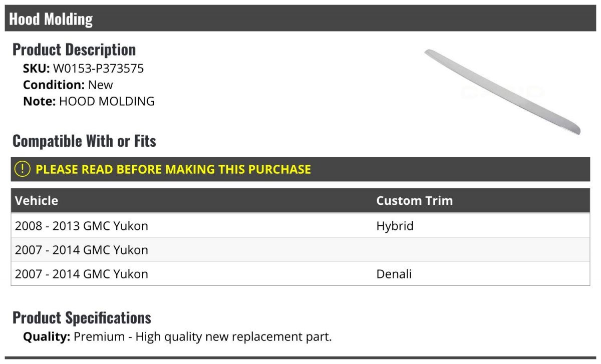The width and height of the screenshot is (601, 364).
Task: Click the Denali trim cell
Action: 394,274
